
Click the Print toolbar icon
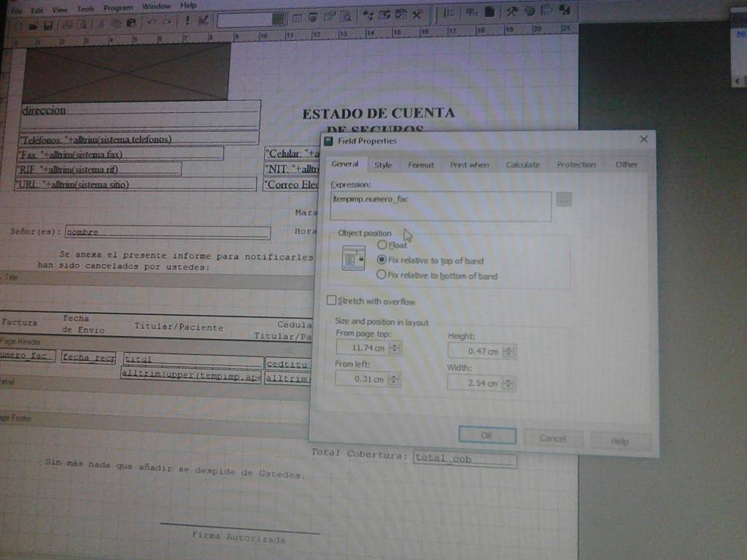pos(66,25)
